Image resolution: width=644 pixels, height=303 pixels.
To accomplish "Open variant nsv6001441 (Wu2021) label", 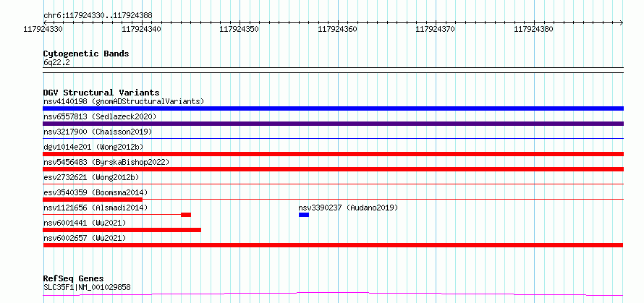I will pos(85,223).
